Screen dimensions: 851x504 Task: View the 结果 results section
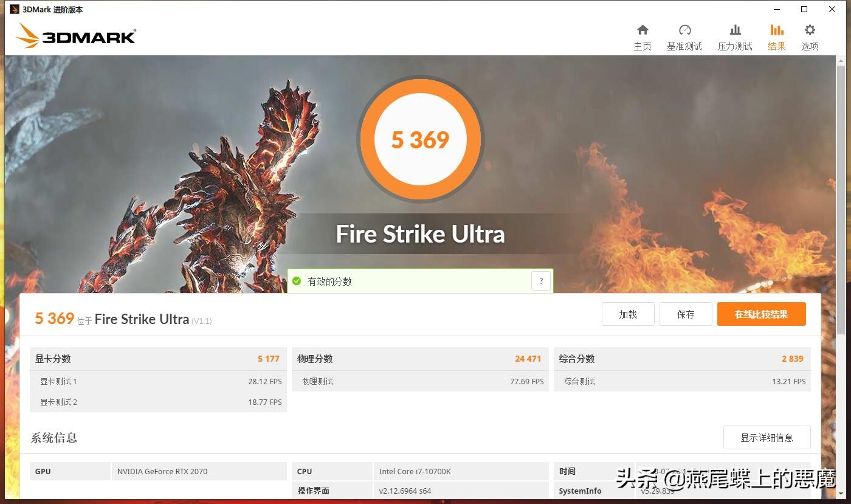pos(776,35)
